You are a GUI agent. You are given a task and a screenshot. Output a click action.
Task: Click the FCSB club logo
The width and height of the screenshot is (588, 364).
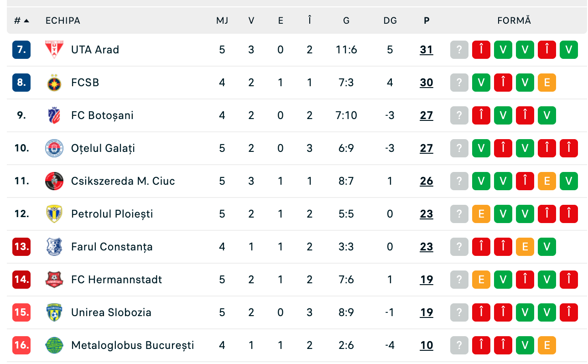(54, 83)
